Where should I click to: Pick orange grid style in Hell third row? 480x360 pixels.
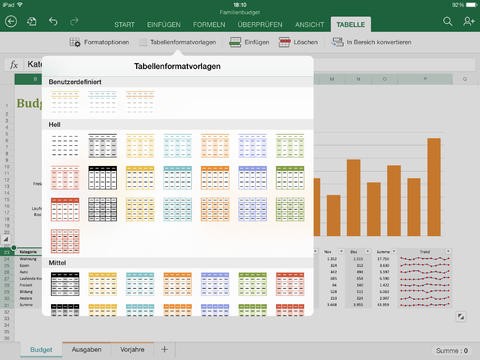pyautogui.click(x=215, y=209)
